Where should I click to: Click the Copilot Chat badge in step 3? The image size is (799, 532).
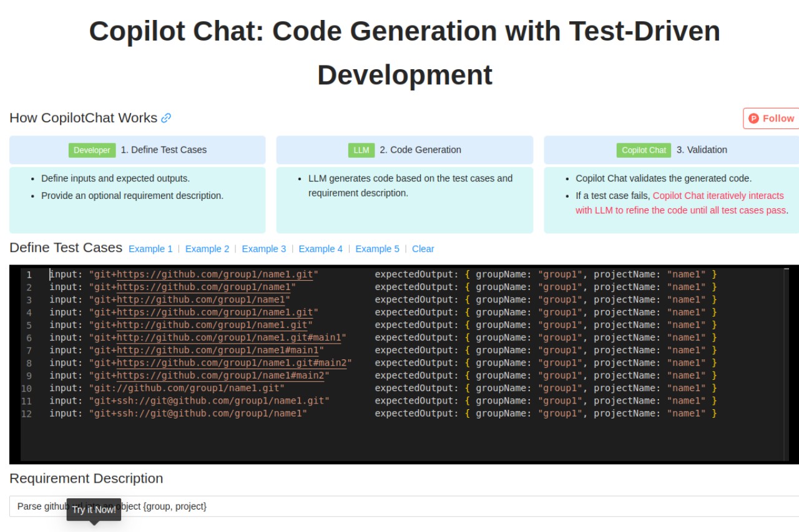coord(644,150)
